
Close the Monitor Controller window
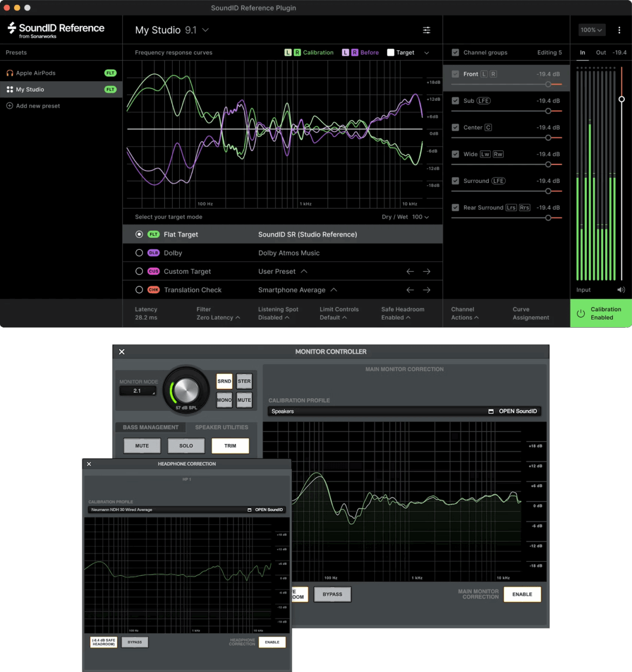point(122,352)
